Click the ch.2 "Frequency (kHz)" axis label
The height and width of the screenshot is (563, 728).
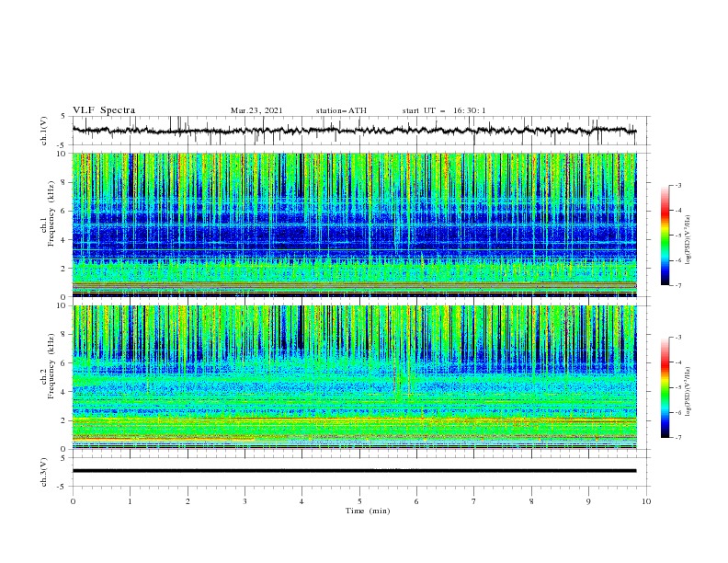pyautogui.click(x=51, y=366)
